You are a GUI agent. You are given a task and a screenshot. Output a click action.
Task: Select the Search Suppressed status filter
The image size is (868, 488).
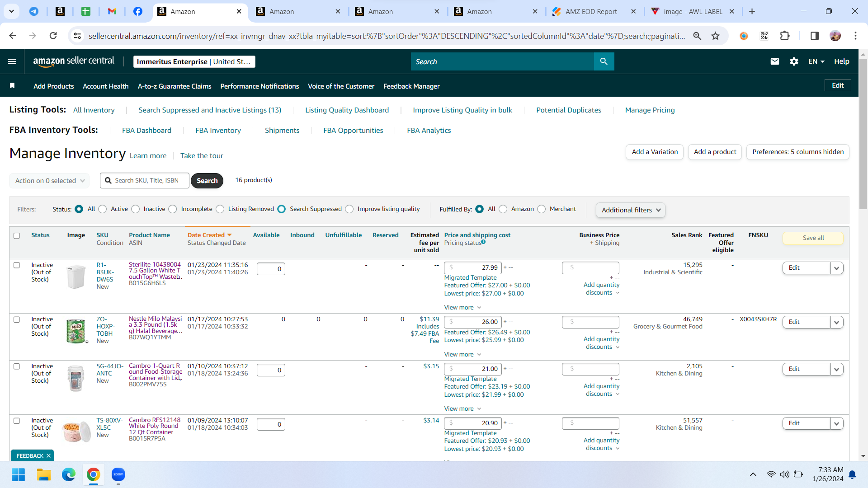(282, 209)
